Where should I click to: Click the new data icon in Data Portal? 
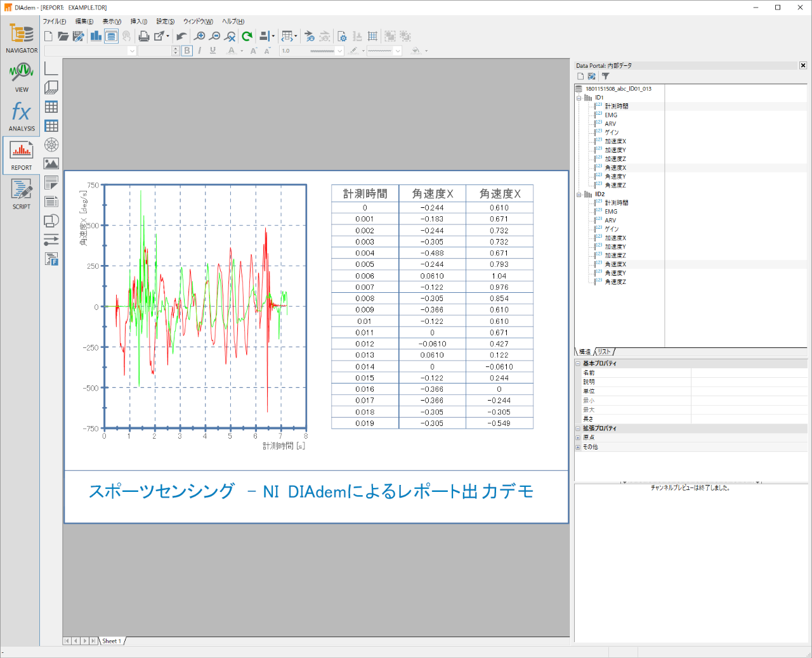pos(580,76)
